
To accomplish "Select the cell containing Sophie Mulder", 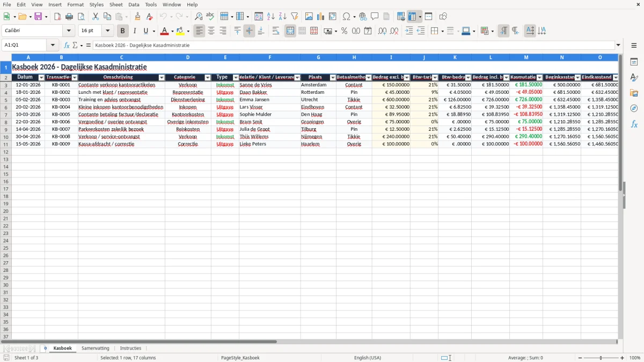I will click(270, 114).
